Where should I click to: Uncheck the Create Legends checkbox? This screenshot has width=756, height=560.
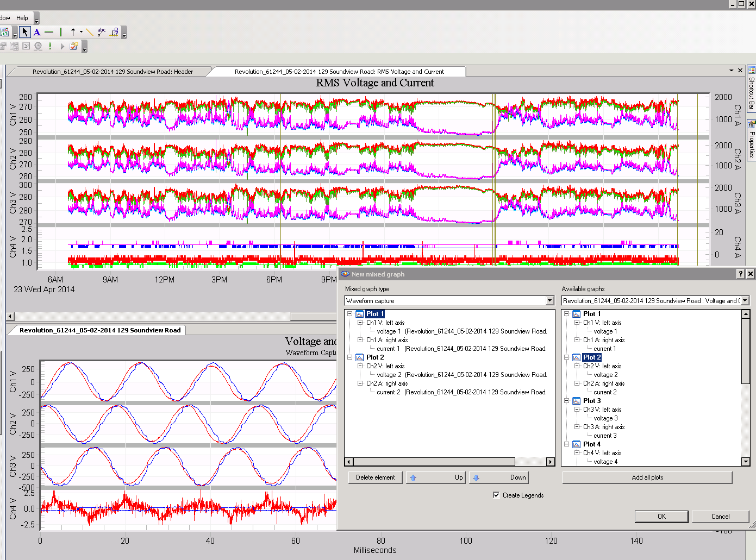tap(496, 495)
